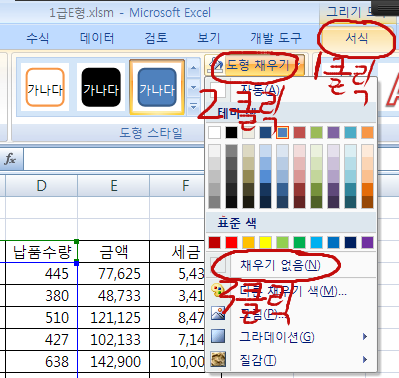Select cell containing 142,900

tap(114, 362)
